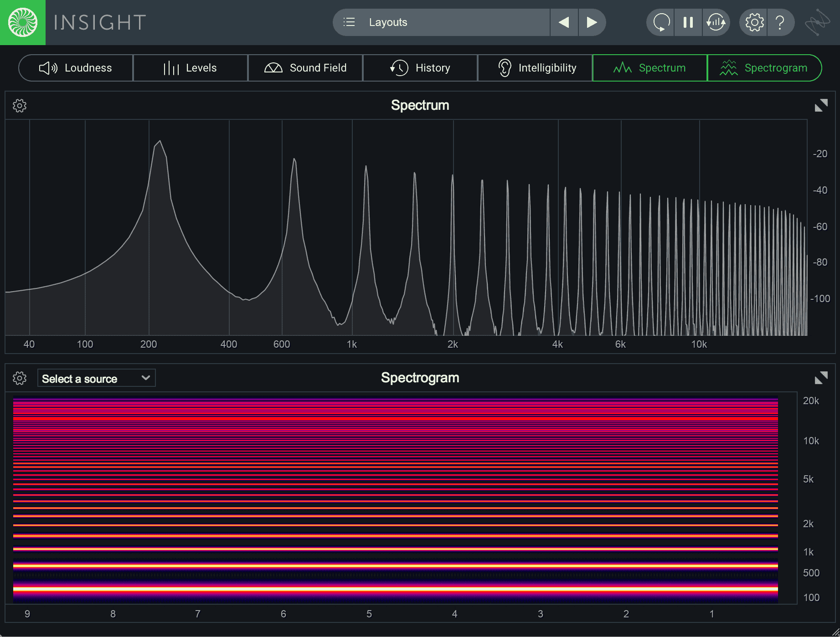Click the brightest bottom spectrogram band

tap(396, 589)
